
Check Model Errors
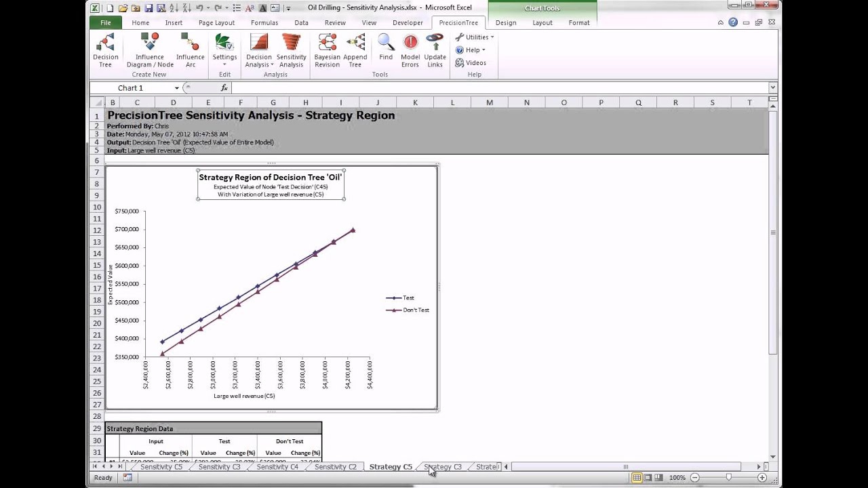pos(410,50)
